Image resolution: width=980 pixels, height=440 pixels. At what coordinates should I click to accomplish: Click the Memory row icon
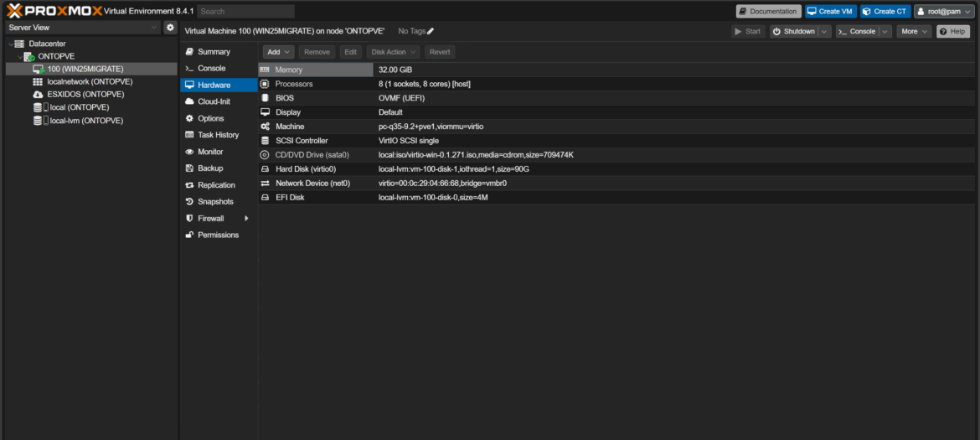coord(265,70)
